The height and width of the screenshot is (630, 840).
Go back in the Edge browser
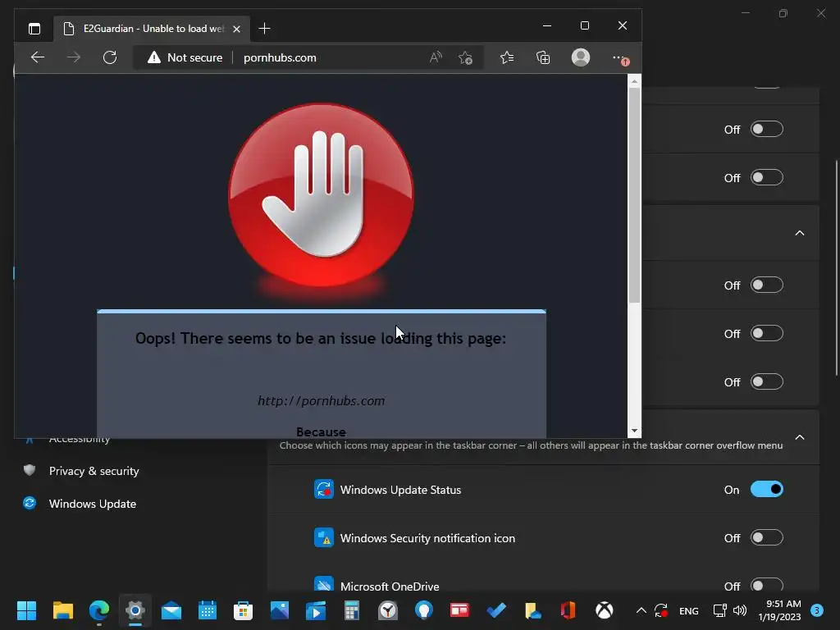pyautogui.click(x=38, y=57)
